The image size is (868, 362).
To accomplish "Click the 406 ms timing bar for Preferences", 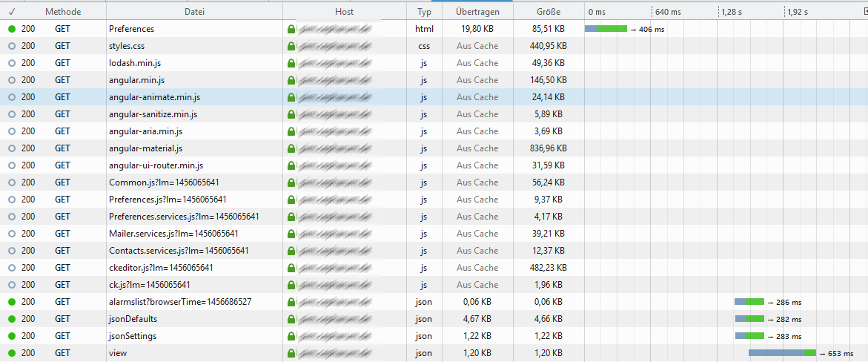I will click(x=606, y=29).
